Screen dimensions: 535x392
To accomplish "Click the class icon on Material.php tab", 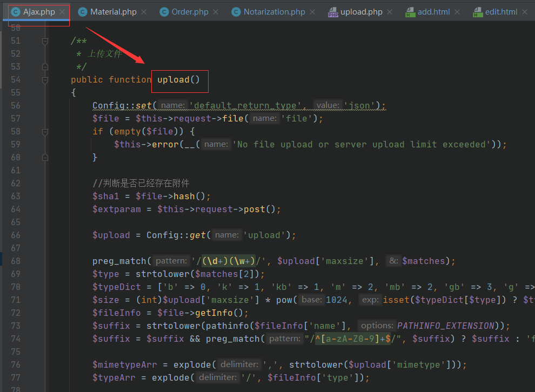I will tap(83, 12).
